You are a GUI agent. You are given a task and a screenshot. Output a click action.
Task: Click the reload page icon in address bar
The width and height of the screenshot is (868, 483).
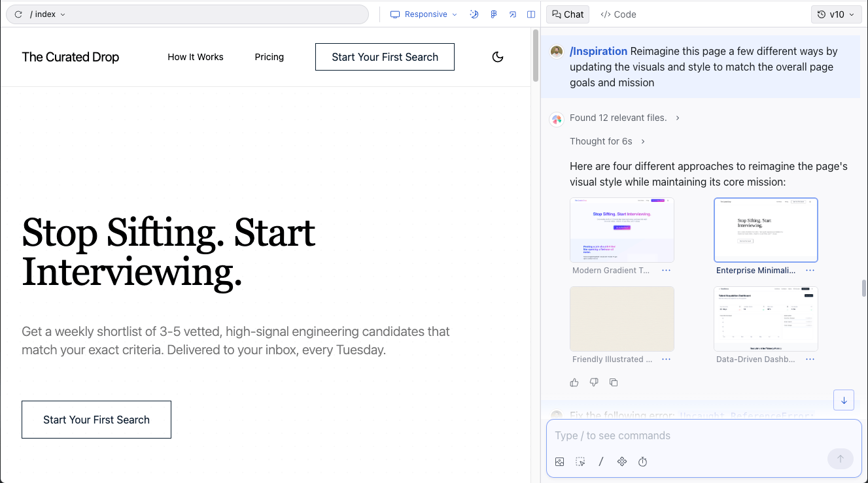18,14
